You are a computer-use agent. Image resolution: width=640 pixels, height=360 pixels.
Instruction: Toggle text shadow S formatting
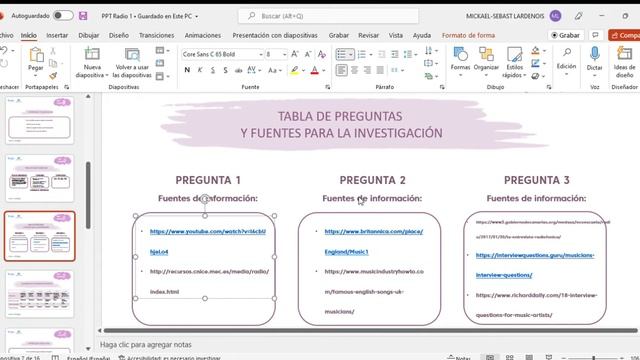226,70
